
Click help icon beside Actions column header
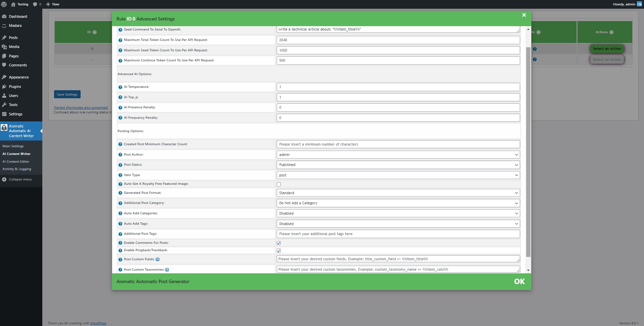(x=611, y=32)
